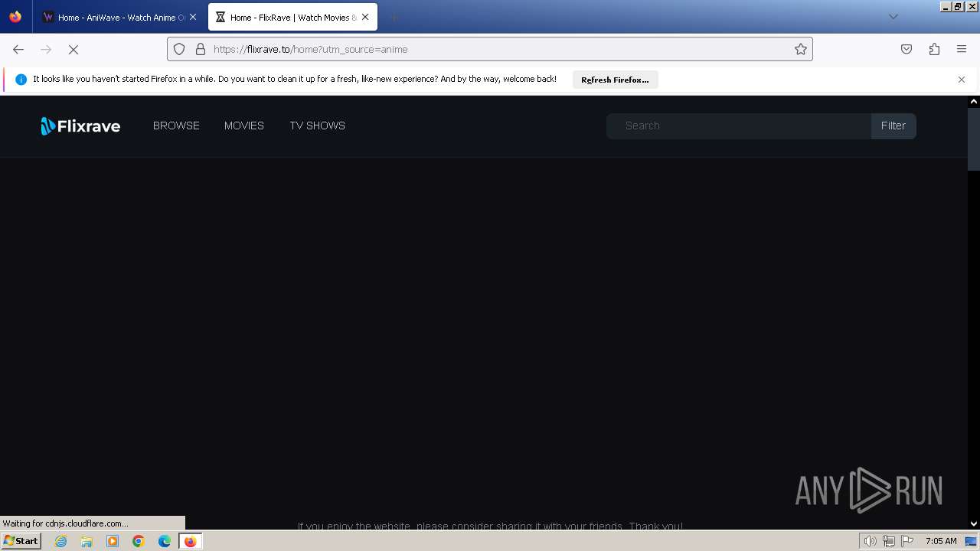The width and height of the screenshot is (980, 551).
Task: Go forward one page
Action: [46, 49]
